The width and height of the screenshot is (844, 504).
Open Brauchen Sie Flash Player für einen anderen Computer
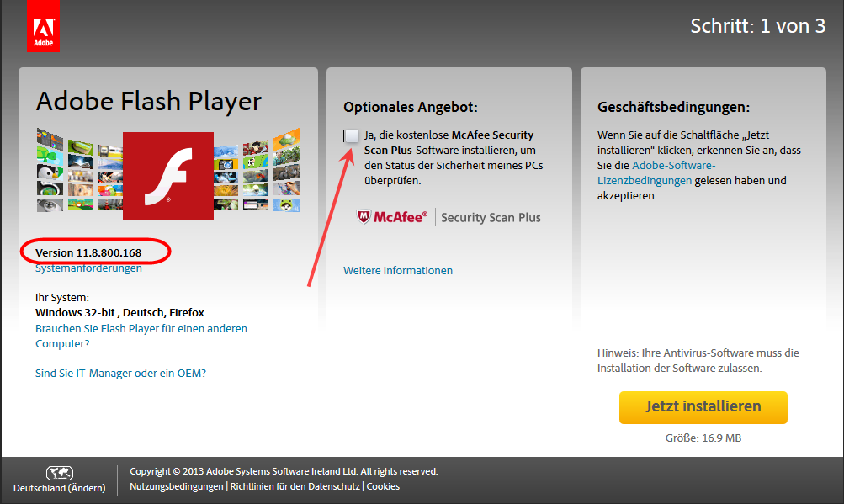(141, 336)
